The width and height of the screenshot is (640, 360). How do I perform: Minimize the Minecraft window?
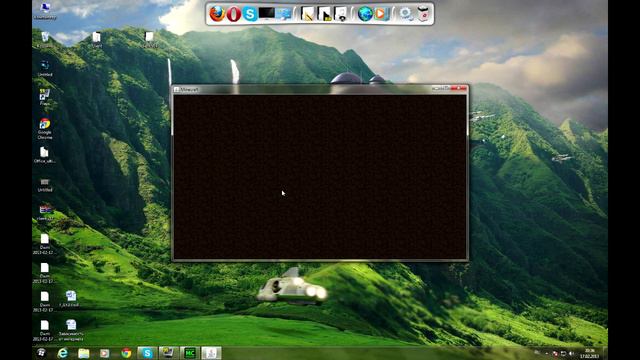pos(436,88)
